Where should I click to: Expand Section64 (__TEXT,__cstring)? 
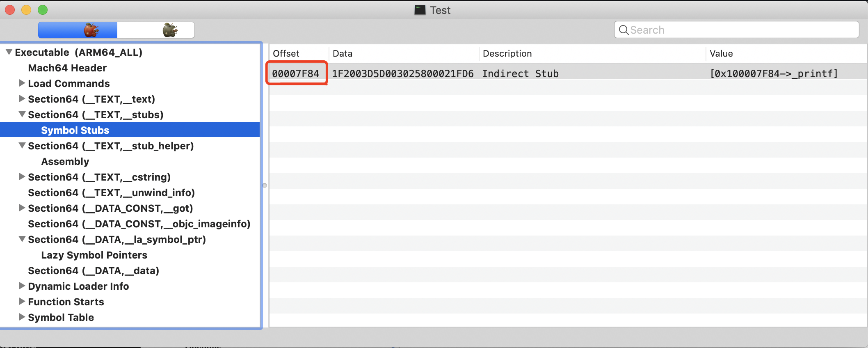point(22,177)
